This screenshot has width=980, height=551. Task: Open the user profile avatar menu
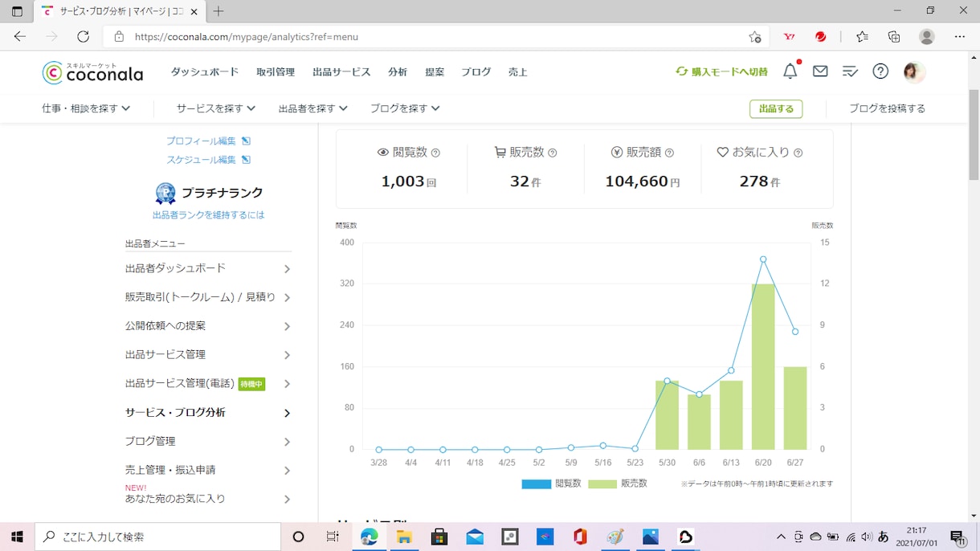(914, 71)
